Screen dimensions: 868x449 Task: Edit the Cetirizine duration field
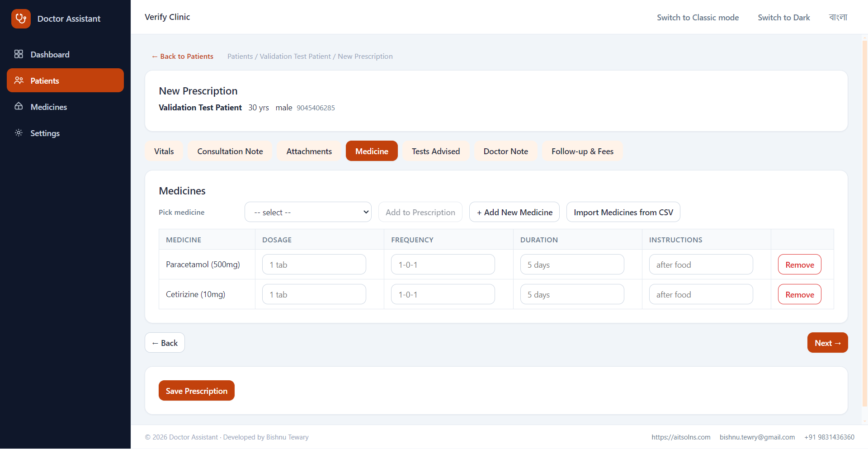click(x=572, y=294)
